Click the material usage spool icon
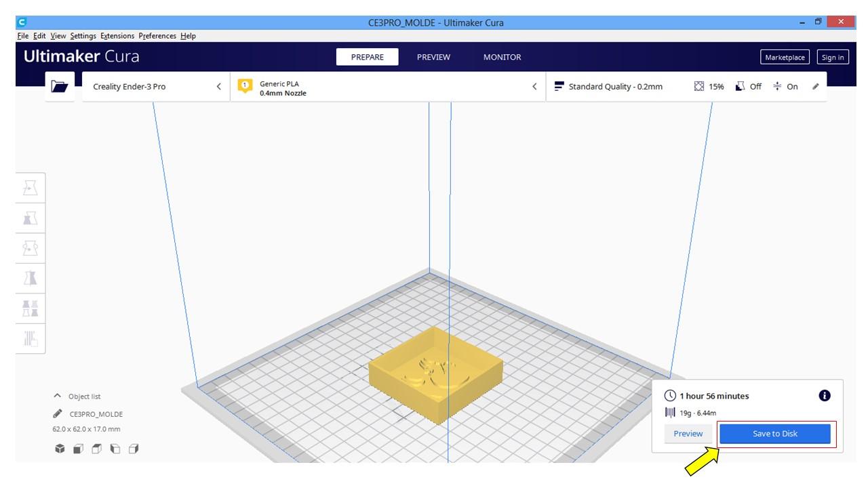This screenshot has height=488, width=868. coord(670,413)
